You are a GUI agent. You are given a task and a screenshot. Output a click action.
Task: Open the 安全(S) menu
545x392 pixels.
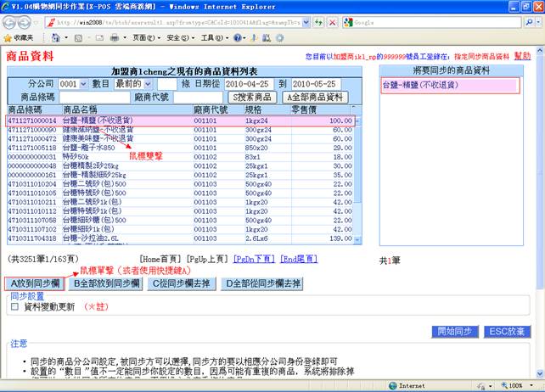[x=177, y=38]
